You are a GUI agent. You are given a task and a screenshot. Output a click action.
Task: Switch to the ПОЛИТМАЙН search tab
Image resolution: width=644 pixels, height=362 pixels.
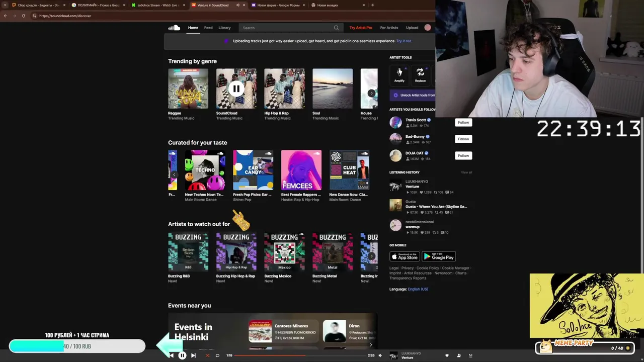point(98,5)
